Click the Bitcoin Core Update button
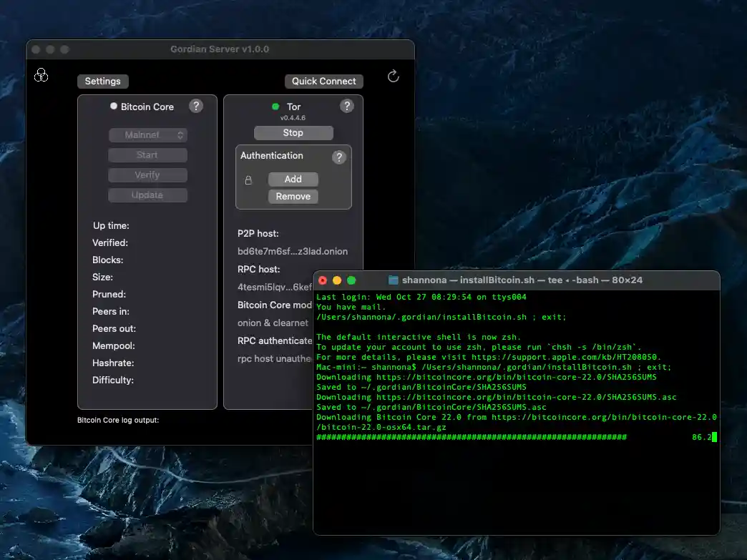Image resolution: width=747 pixels, height=560 pixels. [147, 195]
